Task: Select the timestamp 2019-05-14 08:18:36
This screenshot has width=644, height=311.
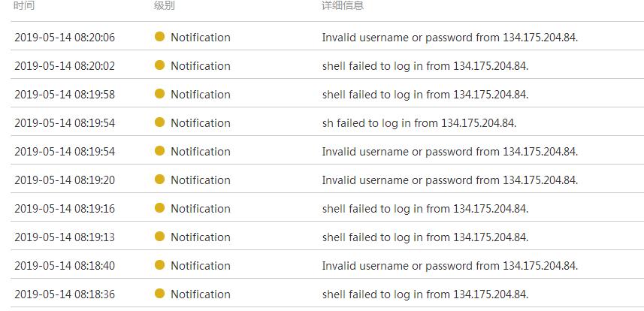Action: click(x=65, y=294)
